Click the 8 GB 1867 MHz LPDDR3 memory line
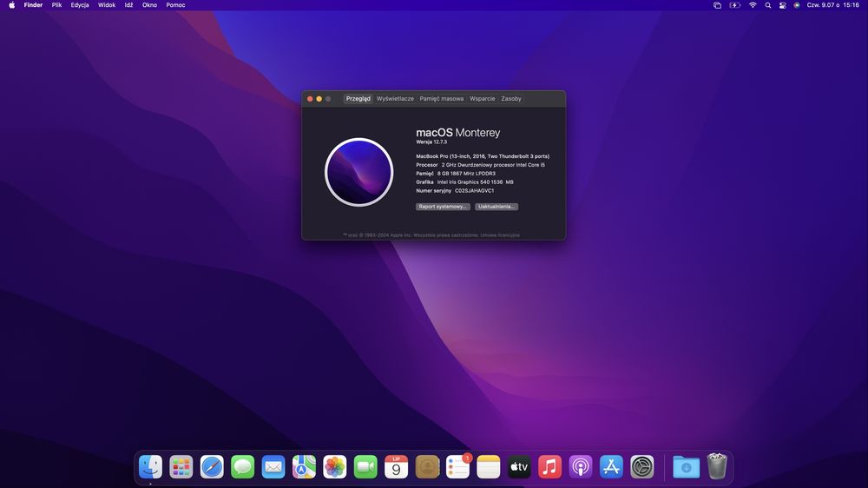This screenshot has height=488, width=868. (456, 174)
